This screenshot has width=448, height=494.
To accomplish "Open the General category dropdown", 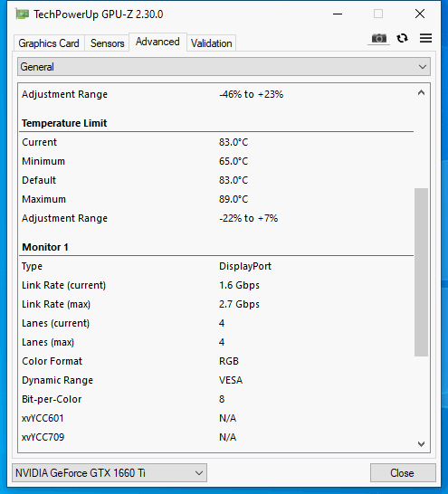I will [x=224, y=67].
